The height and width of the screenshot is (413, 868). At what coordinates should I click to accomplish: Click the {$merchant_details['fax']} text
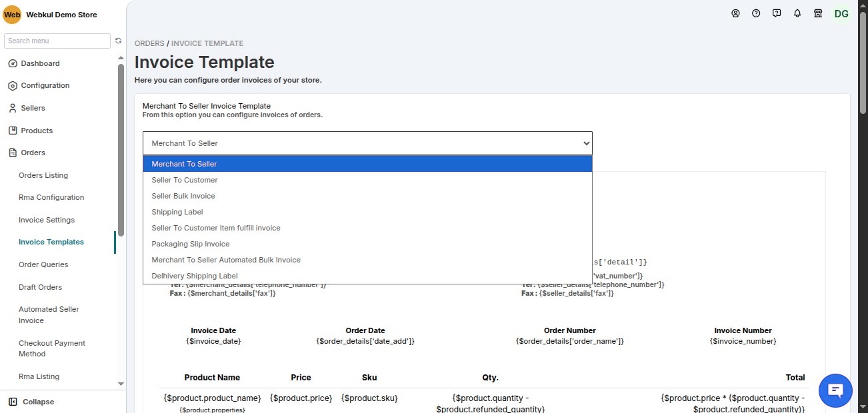(231, 293)
